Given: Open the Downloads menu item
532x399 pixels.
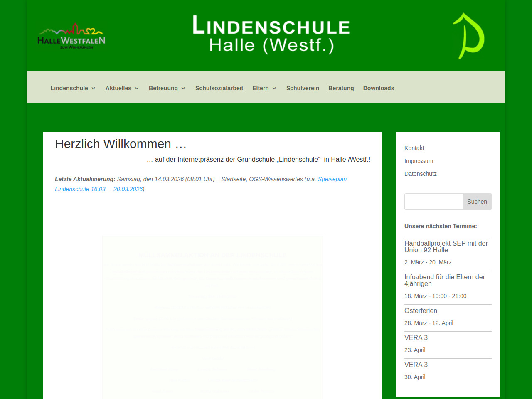Looking at the screenshot, I should click(x=378, y=88).
